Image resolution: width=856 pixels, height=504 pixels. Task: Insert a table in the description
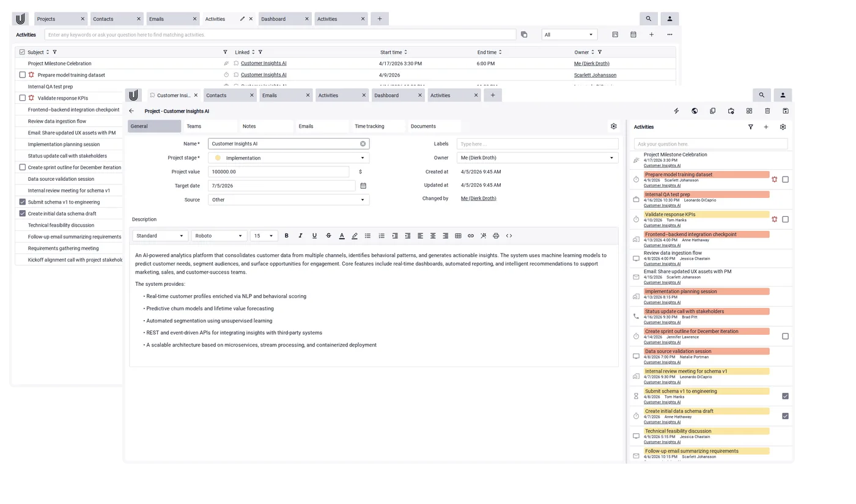[458, 236]
